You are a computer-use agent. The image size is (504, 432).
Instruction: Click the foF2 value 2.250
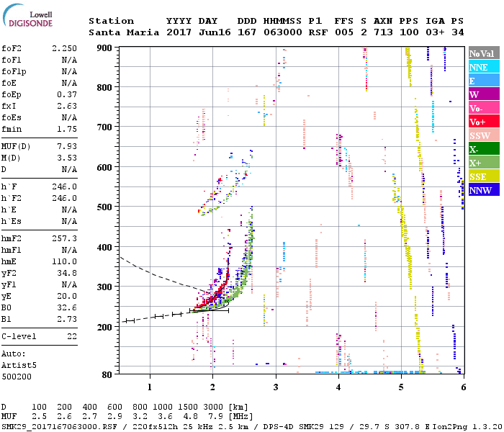click(64, 48)
